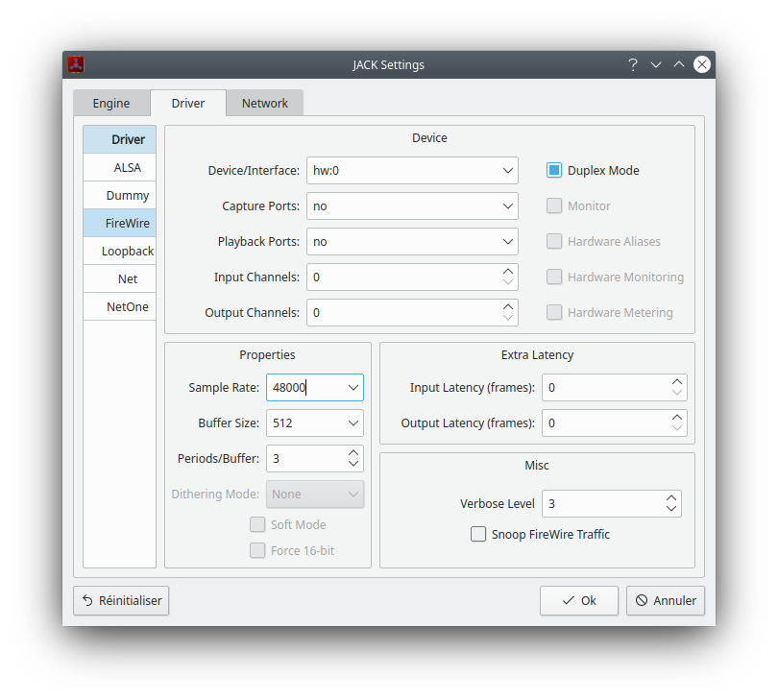The width and height of the screenshot is (778, 700).
Task: Choose ALSA in the driver list
Action: (119, 168)
